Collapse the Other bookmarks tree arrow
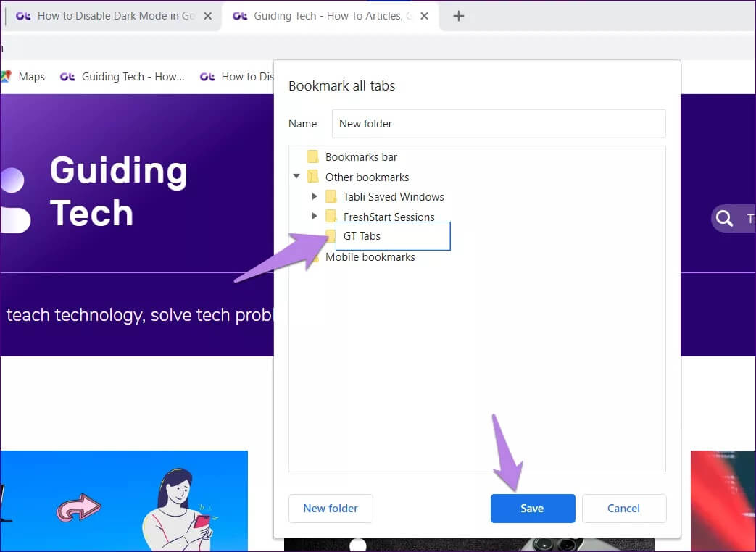The height and width of the screenshot is (552, 756). 296,176
